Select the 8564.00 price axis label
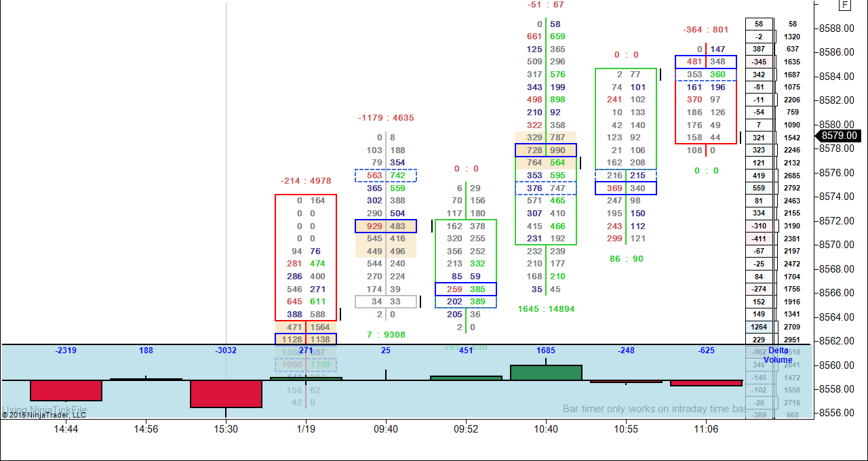 pyautogui.click(x=835, y=317)
